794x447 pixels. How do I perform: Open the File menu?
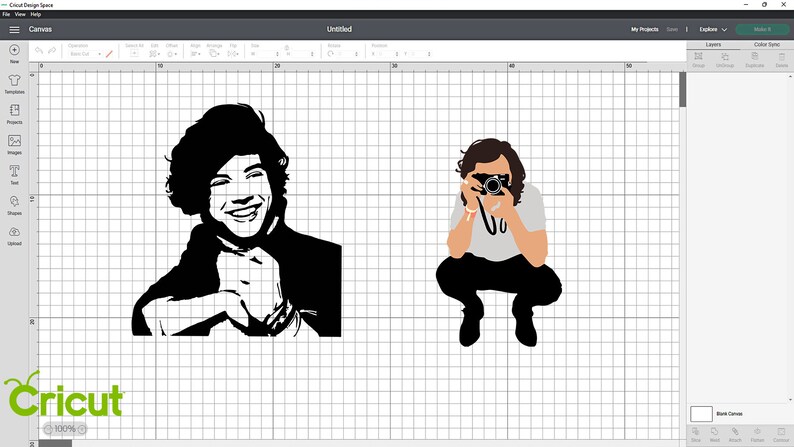click(6, 14)
